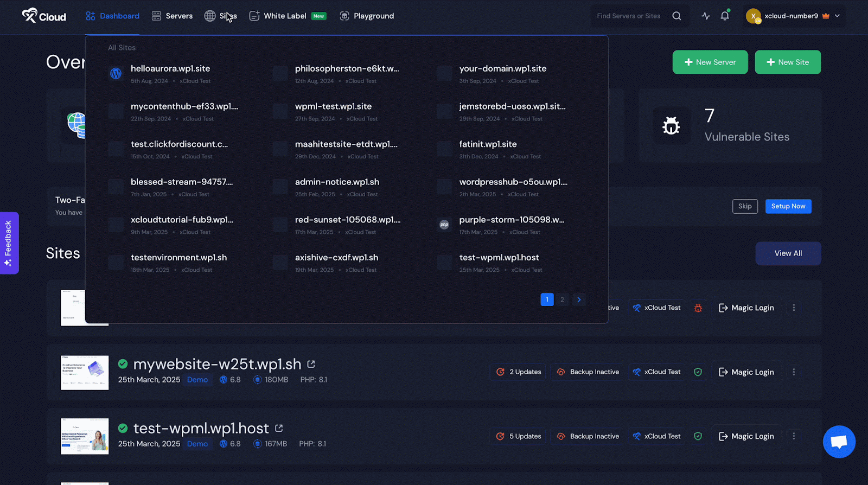Image resolution: width=868 pixels, height=485 pixels.
Task: Click the user avatar icon
Action: 753,16
